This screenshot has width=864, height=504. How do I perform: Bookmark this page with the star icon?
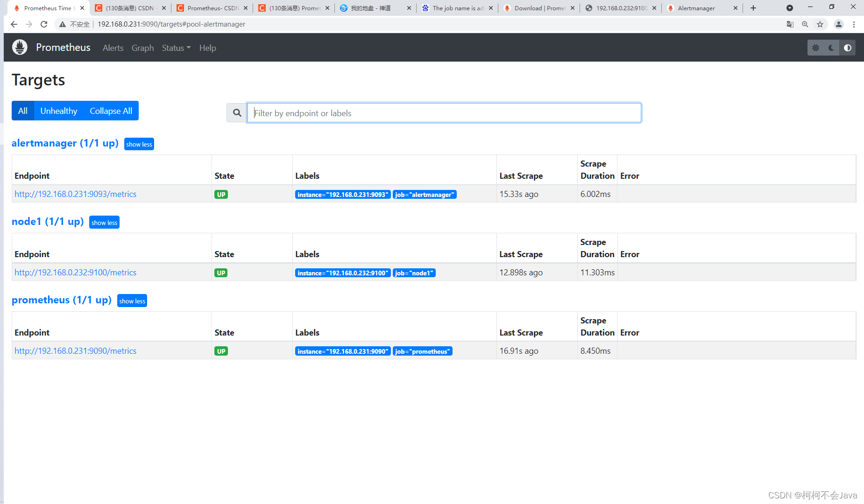[820, 24]
